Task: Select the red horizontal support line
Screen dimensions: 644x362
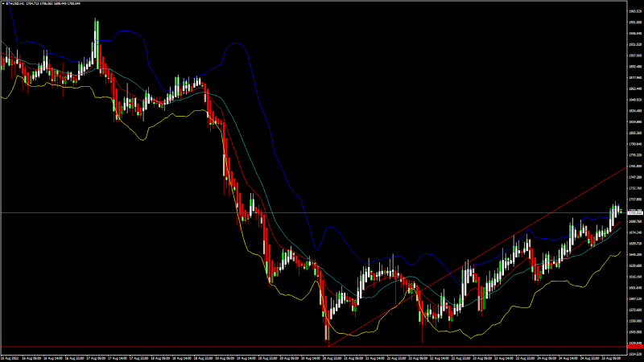Action: coord(314,347)
